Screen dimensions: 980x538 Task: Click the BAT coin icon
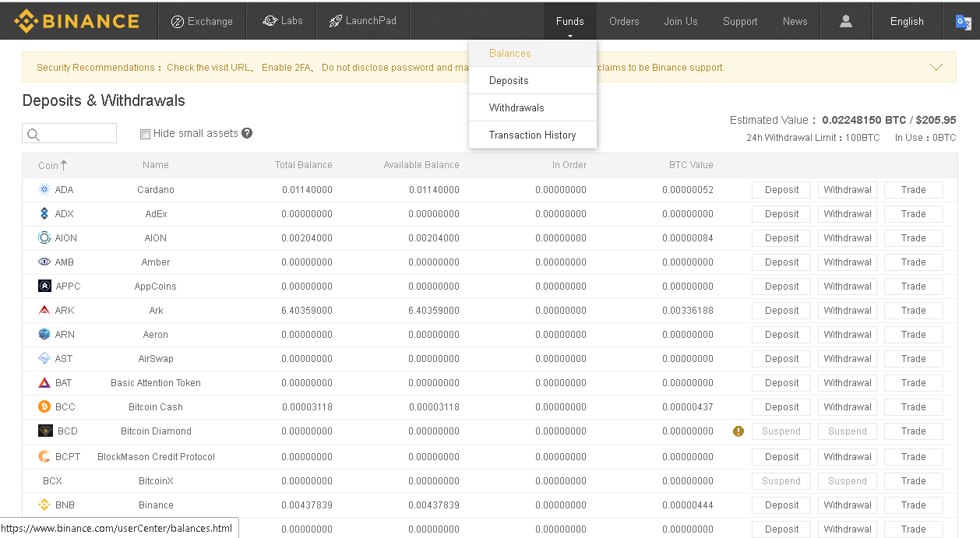coord(44,382)
